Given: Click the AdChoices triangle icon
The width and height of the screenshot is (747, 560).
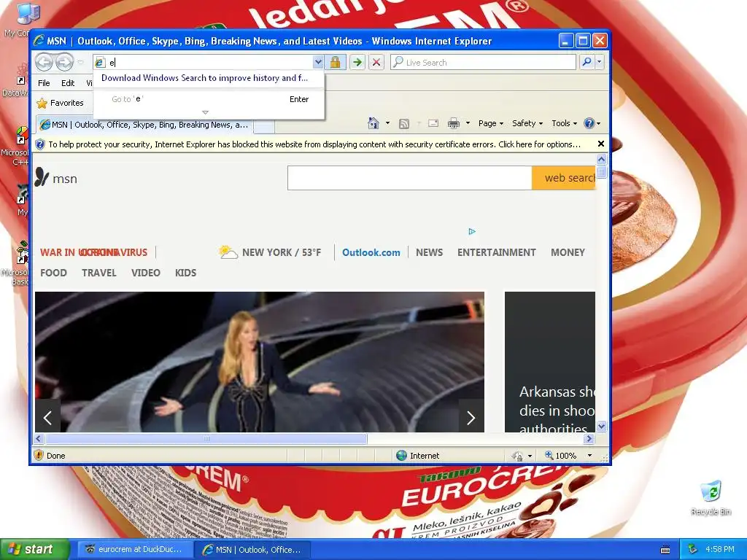Looking at the screenshot, I should pyautogui.click(x=472, y=231).
